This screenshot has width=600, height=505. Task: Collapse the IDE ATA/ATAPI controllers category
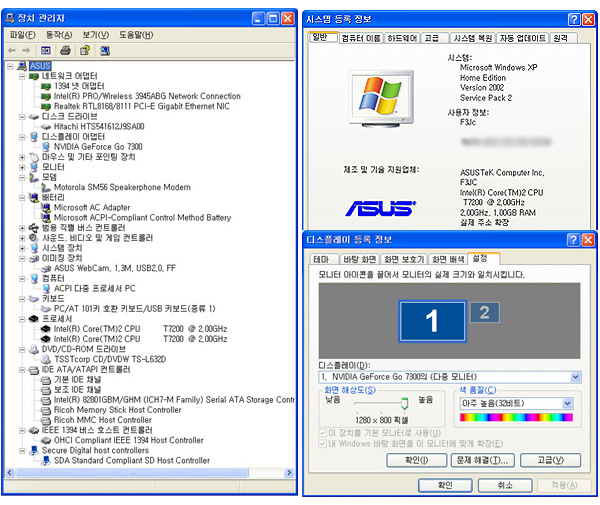tap(22, 370)
